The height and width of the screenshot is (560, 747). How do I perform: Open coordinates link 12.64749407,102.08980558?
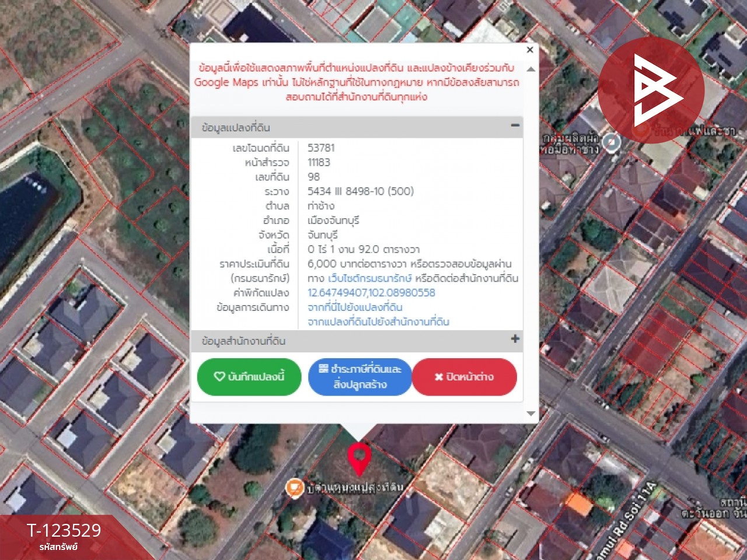tap(371, 293)
